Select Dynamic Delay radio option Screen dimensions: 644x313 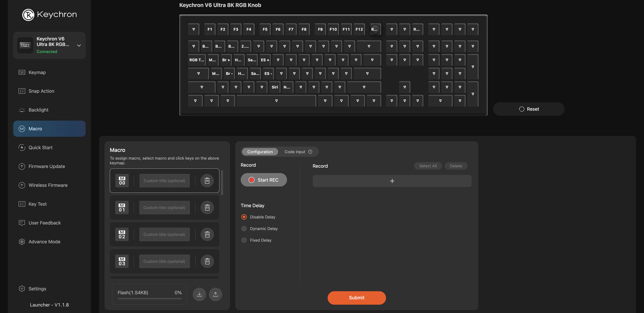(x=244, y=229)
